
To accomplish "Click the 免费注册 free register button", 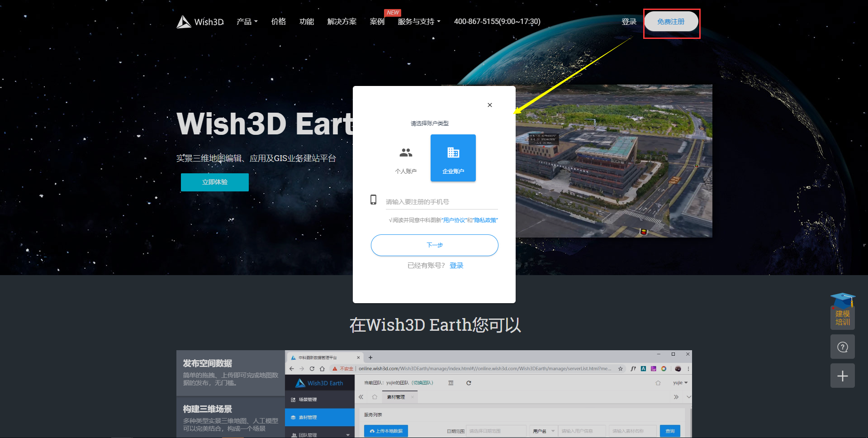I will click(x=671, y=22).
